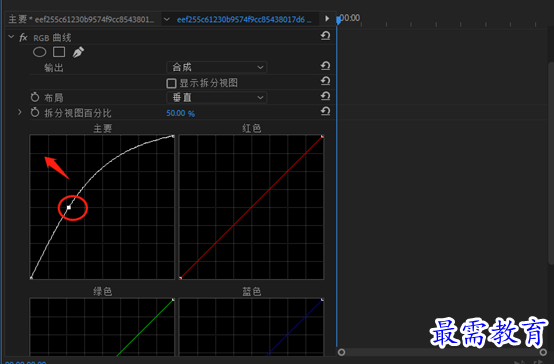Open the 布局 垂直 dropdown
Viewport: 554px width, 364px height.
[x=217, y=97]
